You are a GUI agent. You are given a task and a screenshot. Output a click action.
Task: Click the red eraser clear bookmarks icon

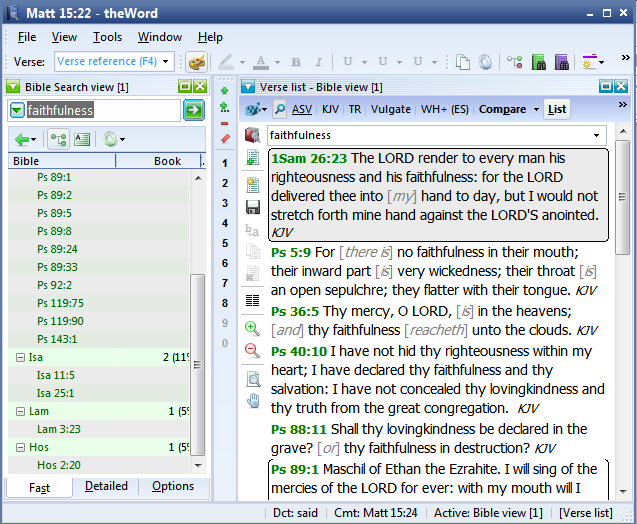click(x=225, y=139)
